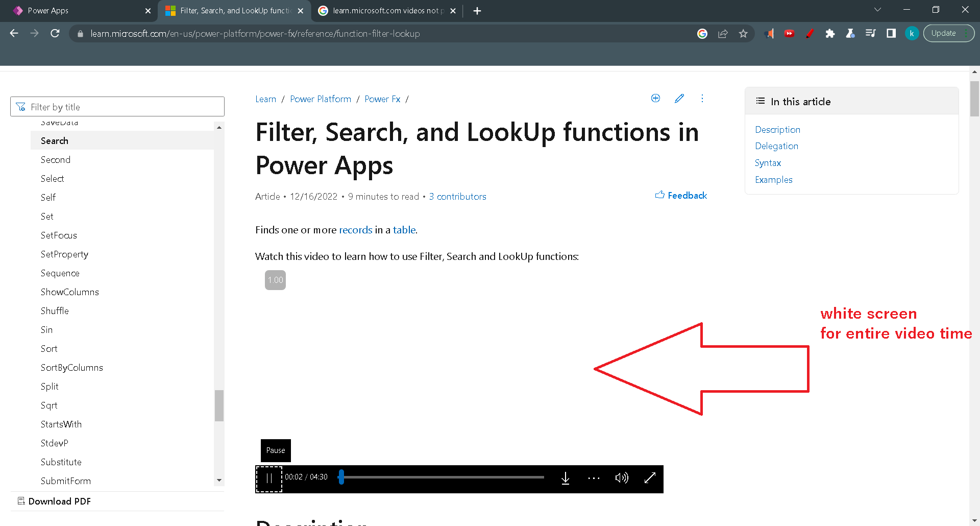The image size is (980, 526).
Task: Click the sidebar scroll down arrow
Action: (219, 481)
